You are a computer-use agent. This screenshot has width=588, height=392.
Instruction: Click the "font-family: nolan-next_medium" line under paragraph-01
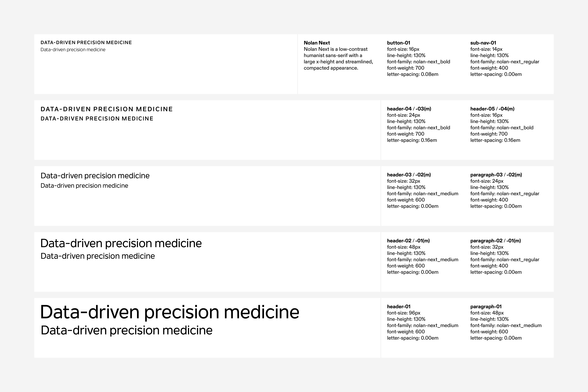coord(506,325)
